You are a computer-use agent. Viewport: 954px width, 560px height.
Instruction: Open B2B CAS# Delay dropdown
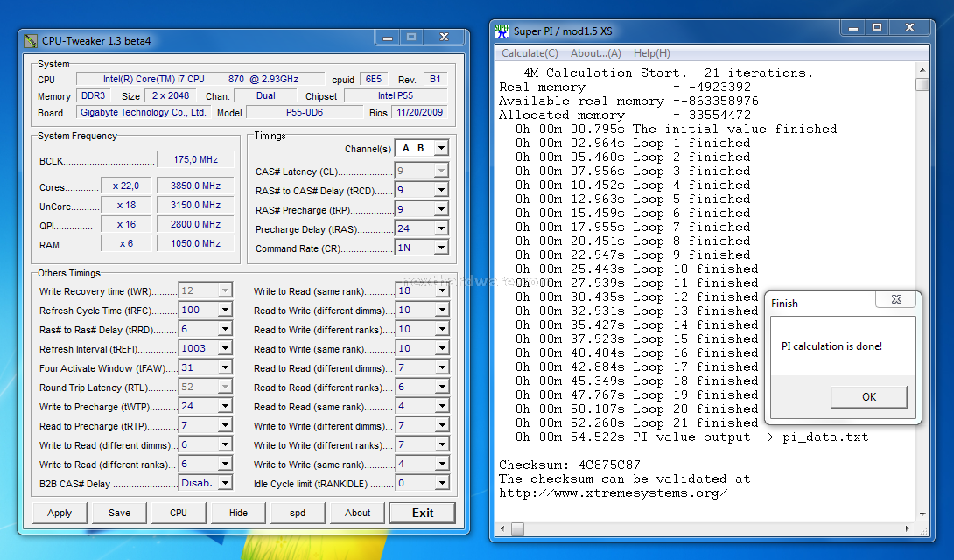coord(225,483)
